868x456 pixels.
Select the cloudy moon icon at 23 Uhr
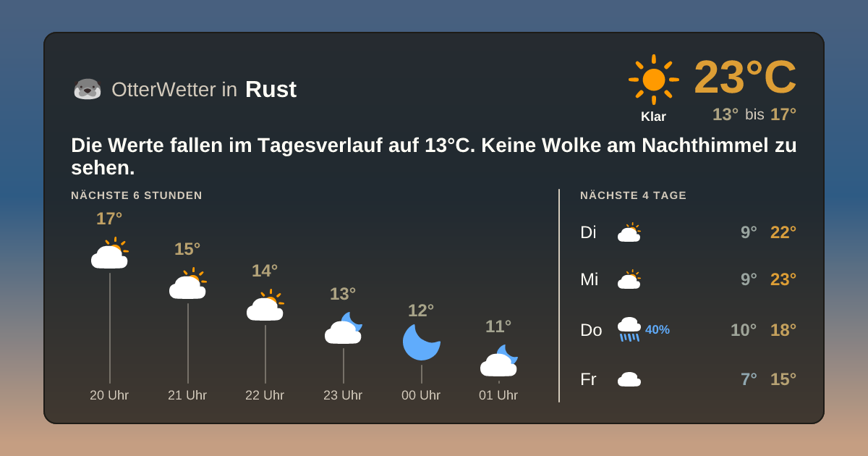click(x=343, y=328)
